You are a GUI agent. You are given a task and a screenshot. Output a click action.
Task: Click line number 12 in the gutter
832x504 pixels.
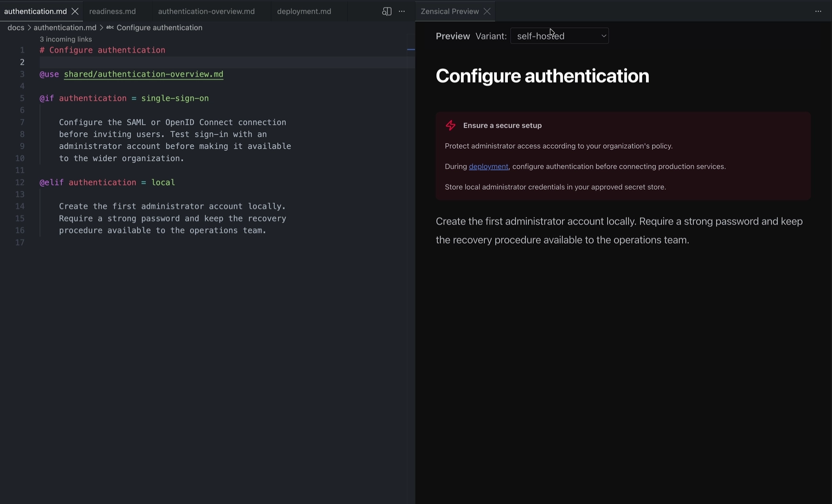(x=20, y=182)
